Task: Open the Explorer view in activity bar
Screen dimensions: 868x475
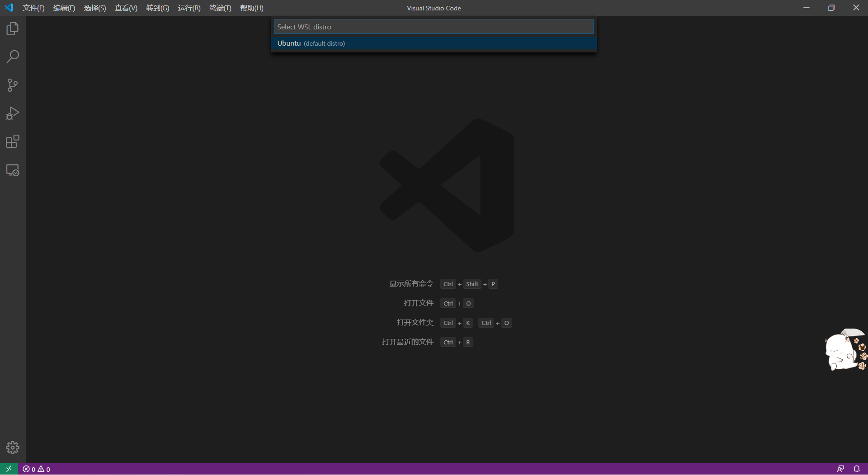Action: coord(13,29)
